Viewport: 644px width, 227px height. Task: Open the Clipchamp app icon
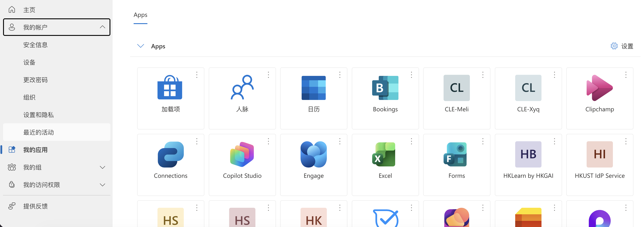[600, 88]
